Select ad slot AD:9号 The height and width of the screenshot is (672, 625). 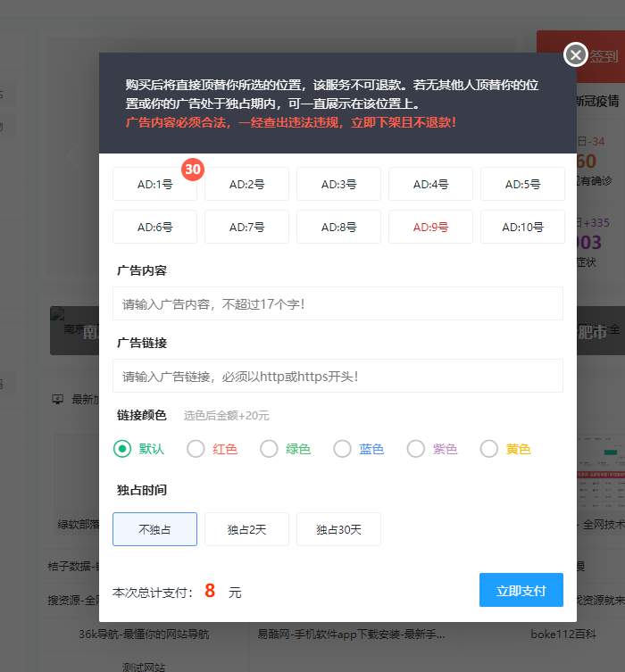point(430,228)
